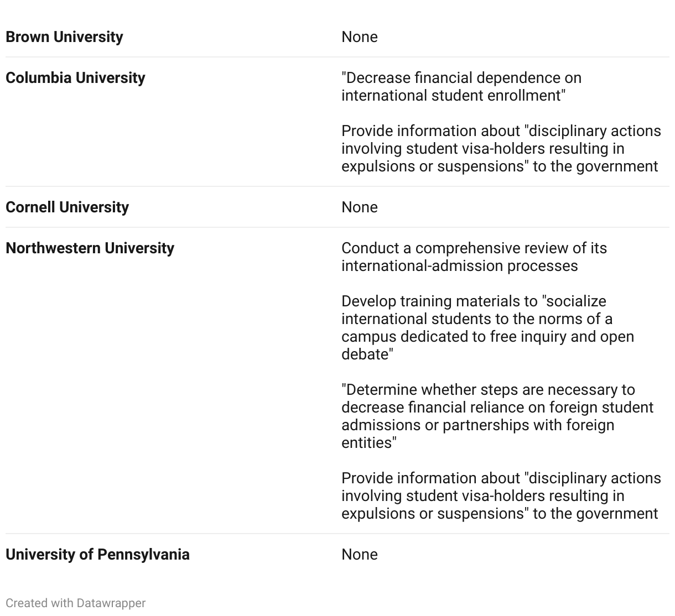Screen dimensions: 675x616
Task: Click the "international-admission processes" text line
Action: [459, 266]
